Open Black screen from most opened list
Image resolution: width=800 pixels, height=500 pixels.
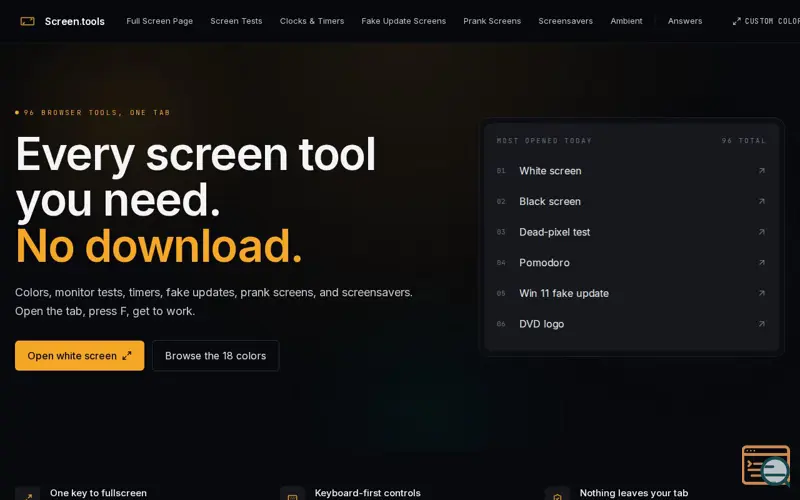pyautogui.click(x=631, y=202)
